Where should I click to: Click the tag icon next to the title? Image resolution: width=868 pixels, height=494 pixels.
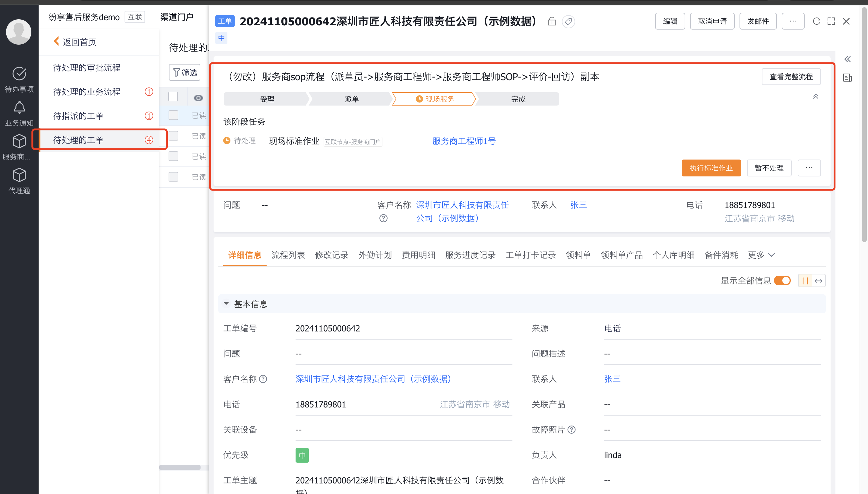point(568,22)
